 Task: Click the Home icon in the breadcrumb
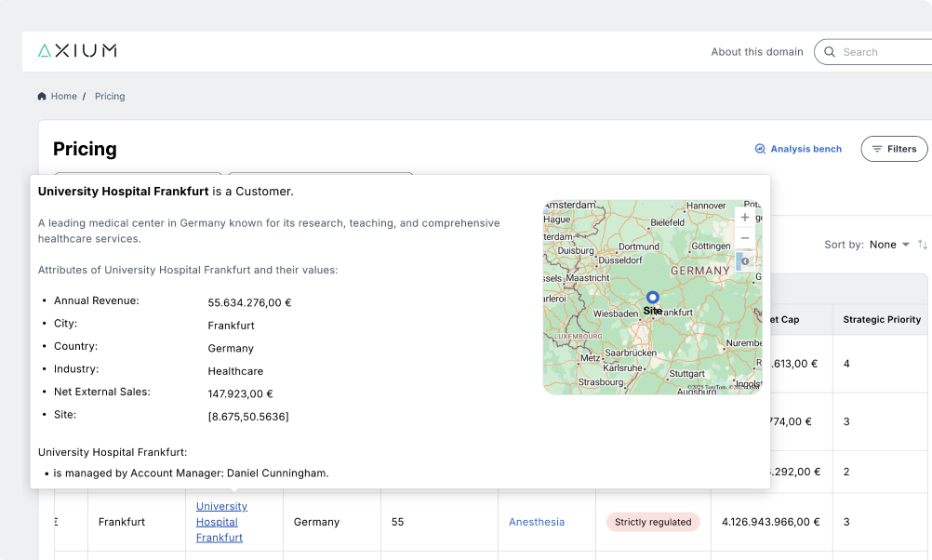point(42,97)
